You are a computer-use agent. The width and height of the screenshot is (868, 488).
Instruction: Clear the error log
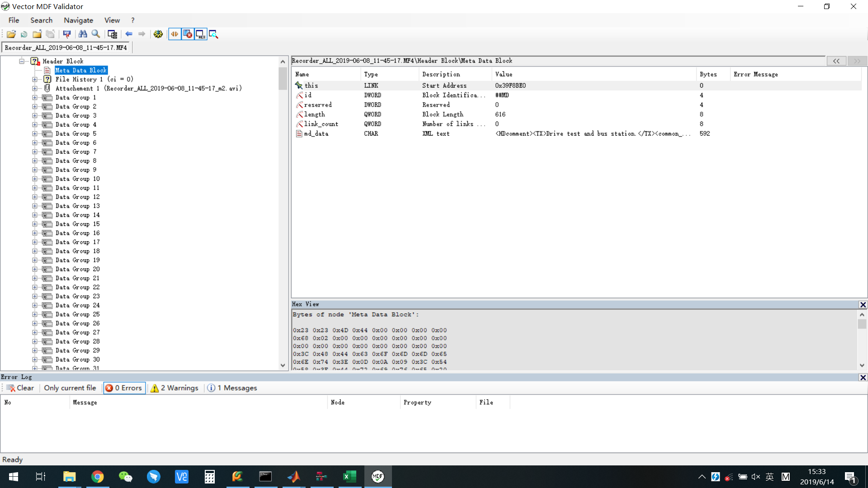coord(20,388)
